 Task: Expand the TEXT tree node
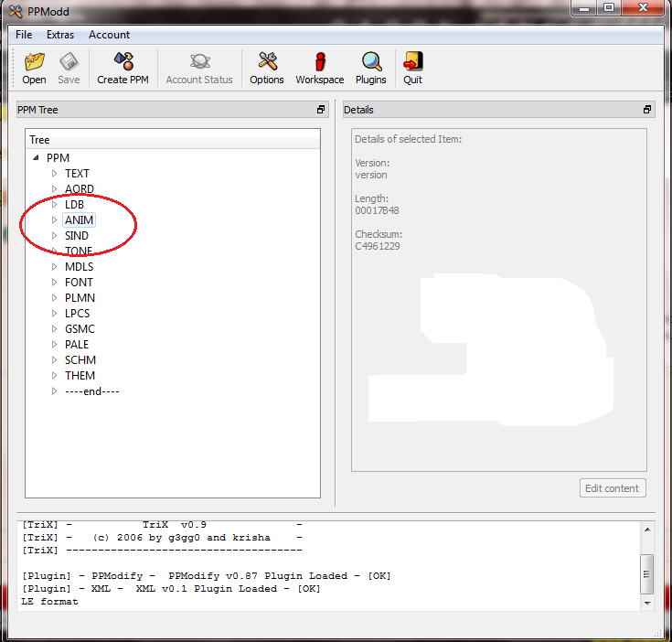point(55,173)
